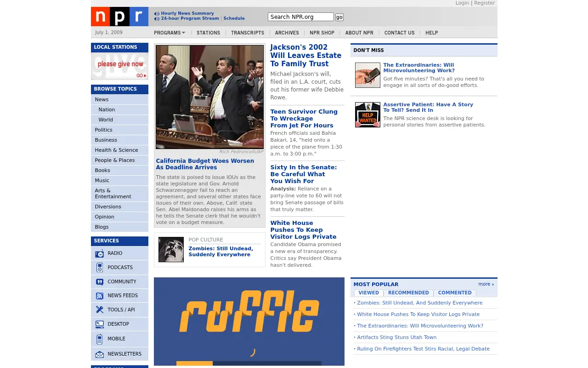Switch to the Recommended tab
Screen dimensions: 588x368
tap(408, 293)
